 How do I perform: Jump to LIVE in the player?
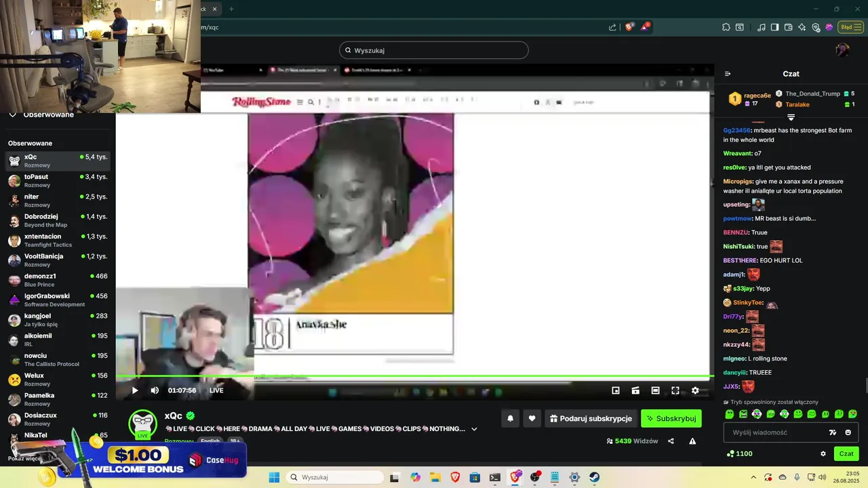(216, 390)
